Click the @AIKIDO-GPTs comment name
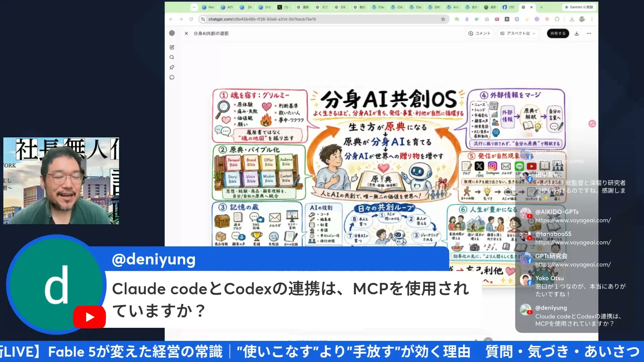 [x=557, y=212]
